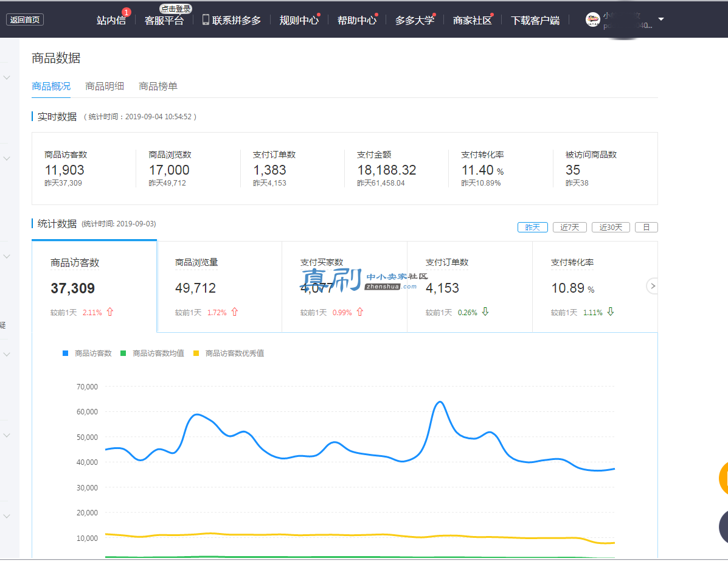Open 帮助中心 in top navigation
Screen dimensions: 728x561
[x=356, y=21]
